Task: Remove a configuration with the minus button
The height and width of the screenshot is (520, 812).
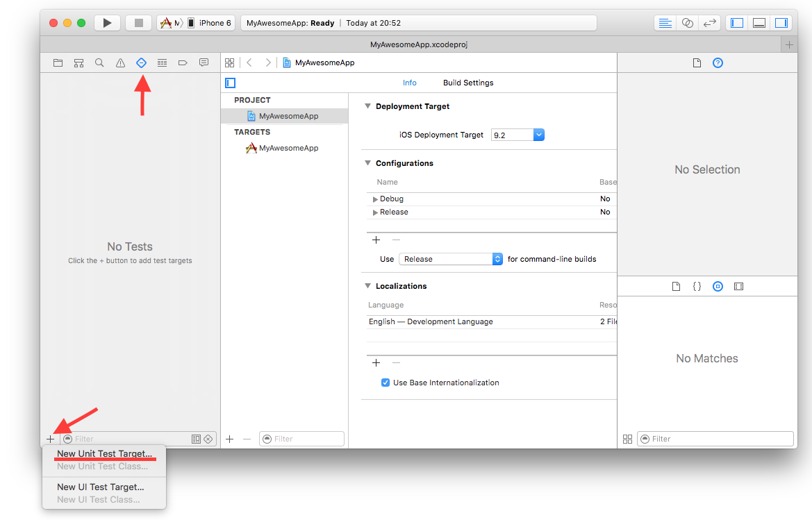Action: tap(396, 240)
